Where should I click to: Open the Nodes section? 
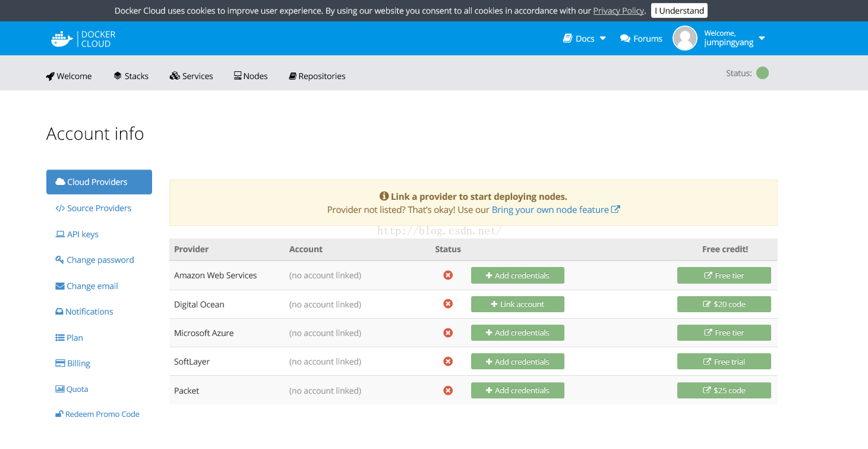tap(251, 76)
